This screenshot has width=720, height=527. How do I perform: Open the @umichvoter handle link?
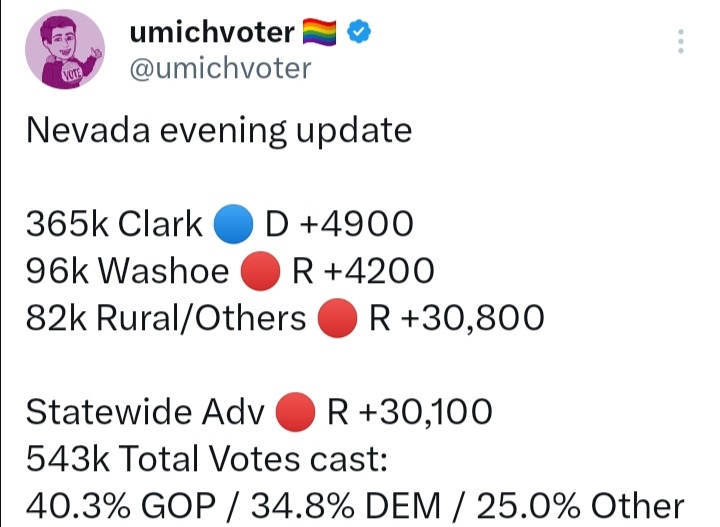(220, 68)
